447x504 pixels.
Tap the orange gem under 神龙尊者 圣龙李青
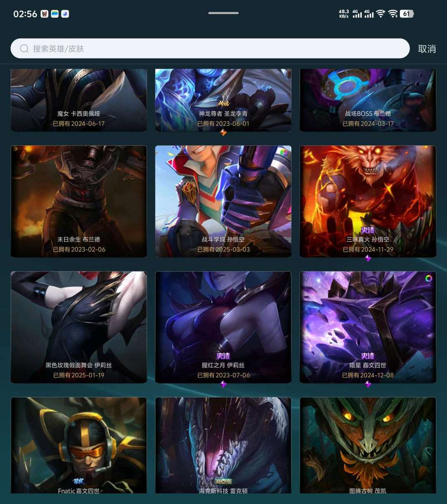[x=223, y=133]
